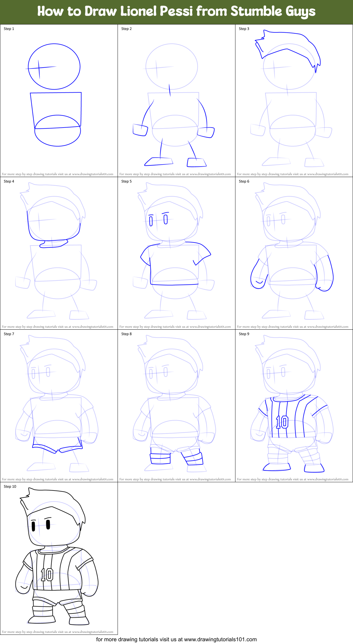
Task: View the Step 8 socks drawing panel
Action: pos(176,406)
